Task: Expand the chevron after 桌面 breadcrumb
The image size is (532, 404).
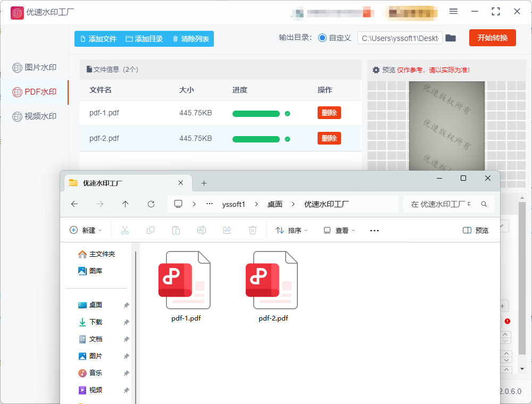Action: (293, 204)
